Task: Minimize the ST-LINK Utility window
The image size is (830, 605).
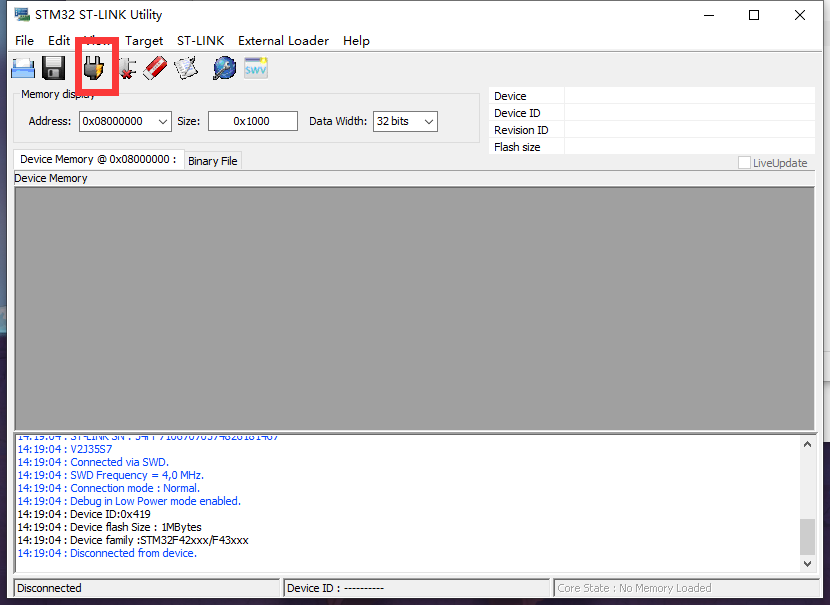Action: point(709,15)
